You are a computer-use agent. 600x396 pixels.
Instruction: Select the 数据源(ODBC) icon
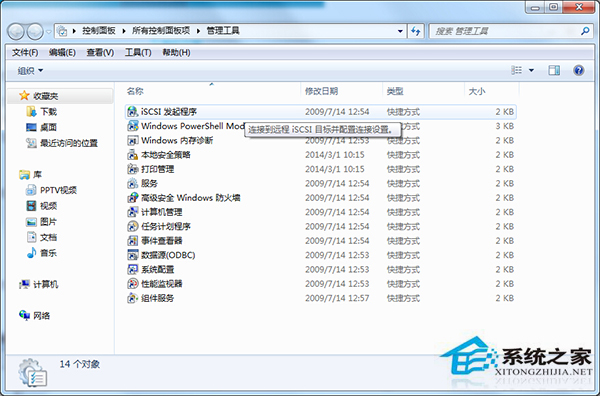coord(132,255)
